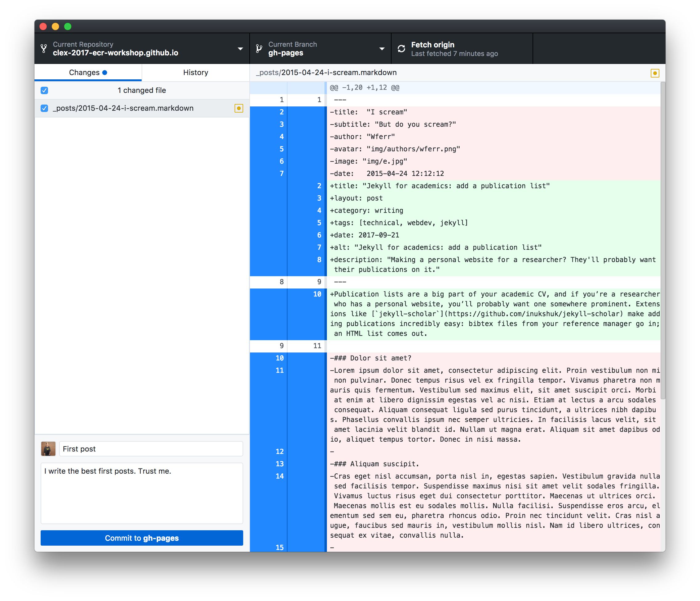The height and width of the screenshot is (601, 700).
Task: Expand the Current Branch dropdown arrow
Action: (382, 49)
